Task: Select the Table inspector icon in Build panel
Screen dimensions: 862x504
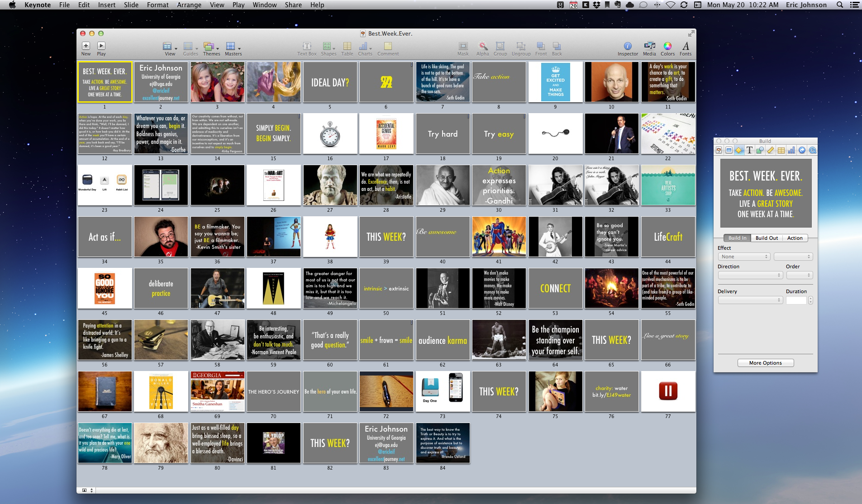Action: click(781, 150)
